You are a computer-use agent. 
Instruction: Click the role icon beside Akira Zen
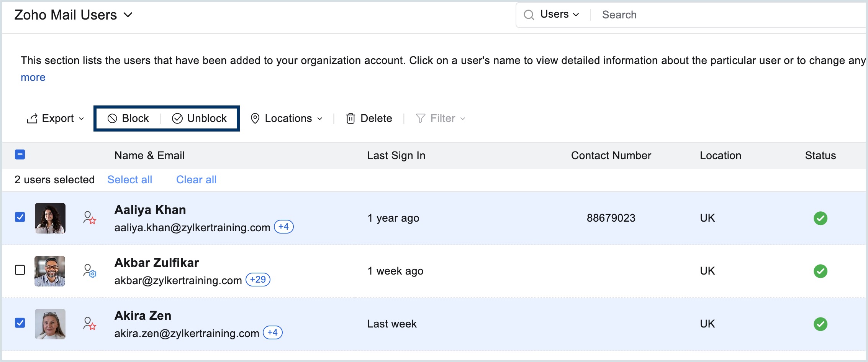pos(89,324)
